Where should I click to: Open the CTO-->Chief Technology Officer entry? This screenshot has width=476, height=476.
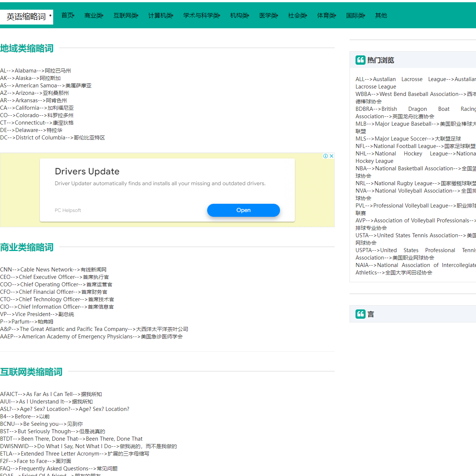57,299
